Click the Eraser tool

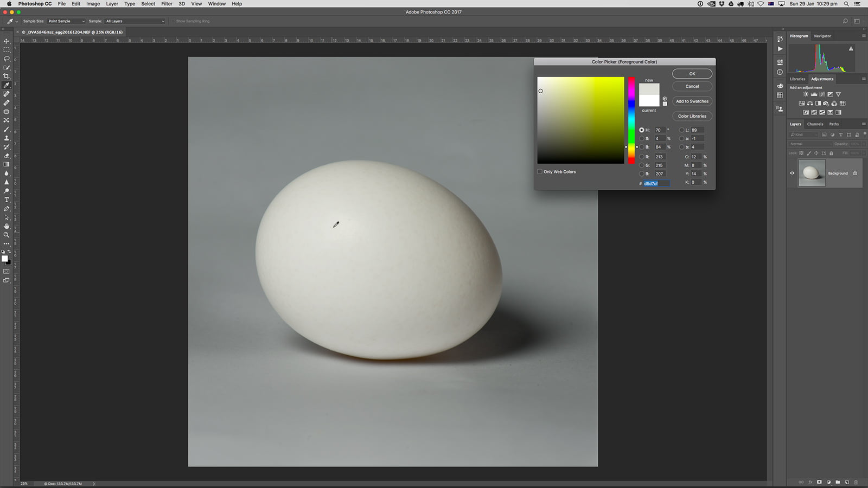pyautogui.click(x=7, y=156)
